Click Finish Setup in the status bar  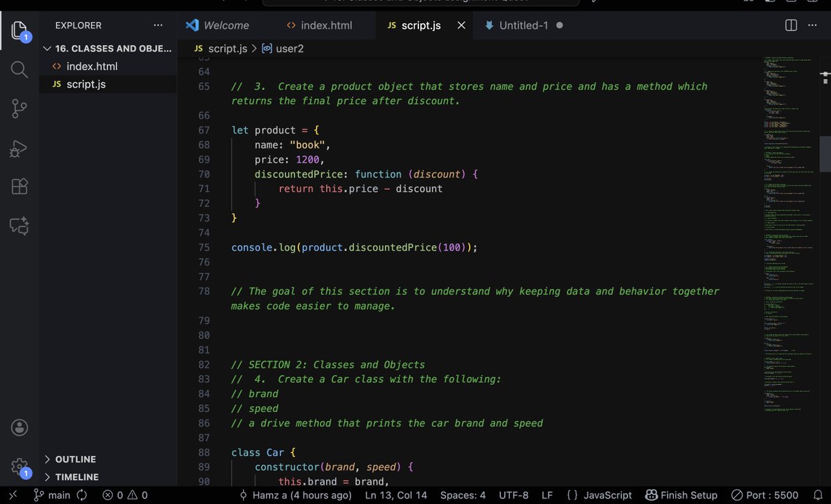tap(682, 495)
